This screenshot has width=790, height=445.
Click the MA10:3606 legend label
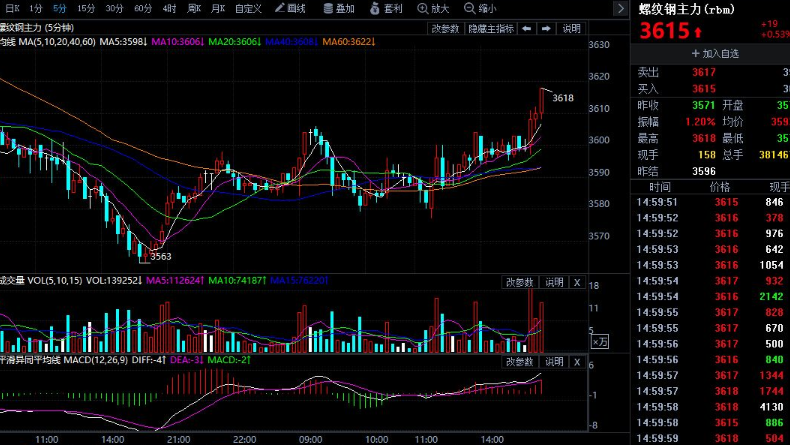[x=177, y=42]
